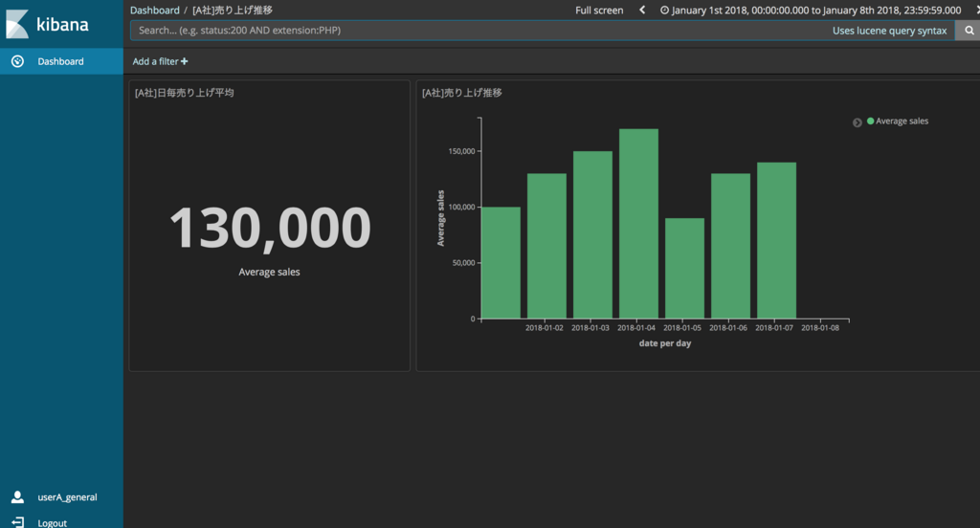Image resolution: width=980 pixels, height=528 pixels.
Task: Click the first bar for 2018-01-01
Action: click(501, 262)
